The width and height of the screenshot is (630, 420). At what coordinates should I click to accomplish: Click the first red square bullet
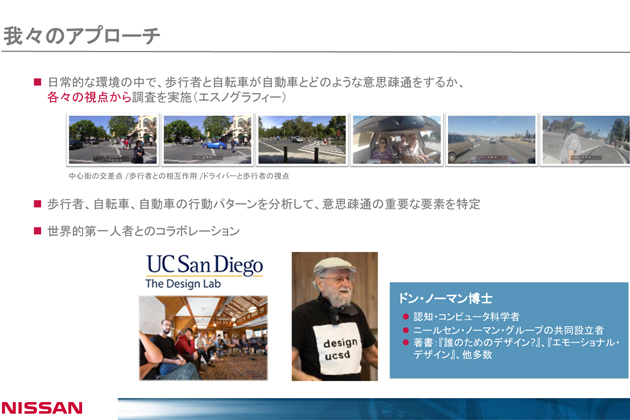tap(38, 82)
